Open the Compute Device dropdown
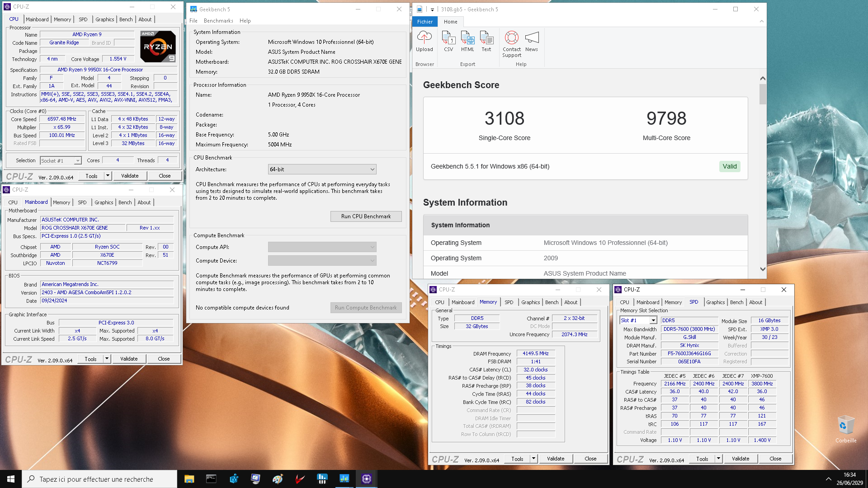 pos(322,261)
